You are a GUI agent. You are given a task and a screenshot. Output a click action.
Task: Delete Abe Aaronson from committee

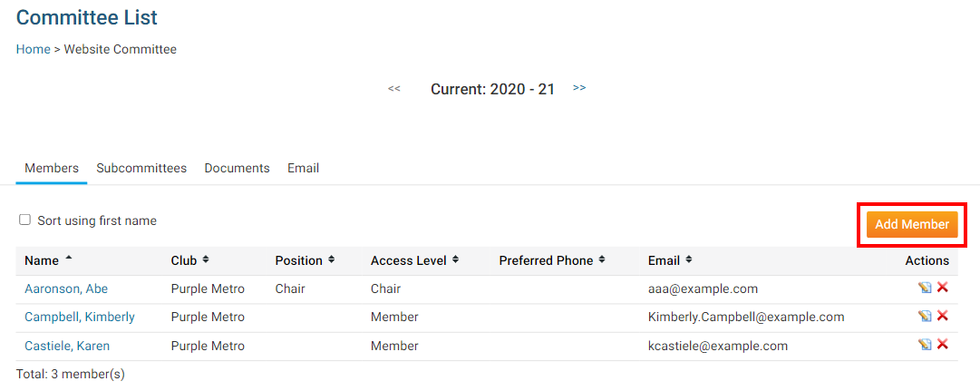pos(943,288)
